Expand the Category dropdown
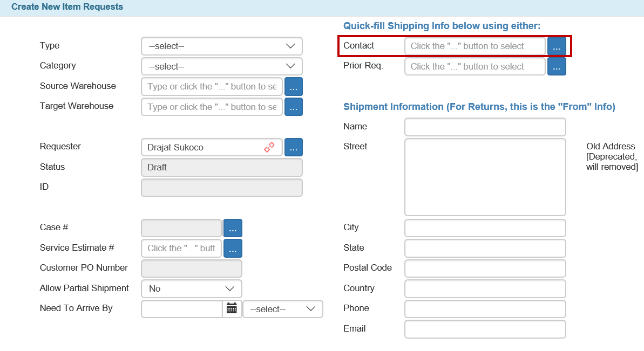 pyautogui.click(x=221, y=66)
